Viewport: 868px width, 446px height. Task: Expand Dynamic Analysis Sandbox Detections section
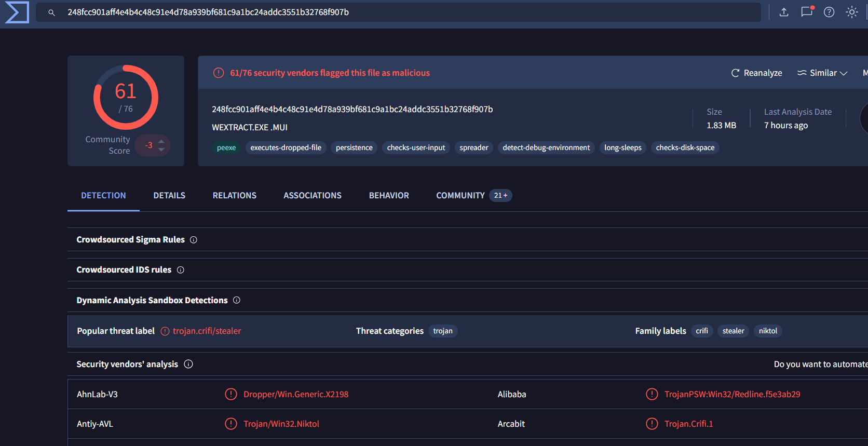click(468, 300)
